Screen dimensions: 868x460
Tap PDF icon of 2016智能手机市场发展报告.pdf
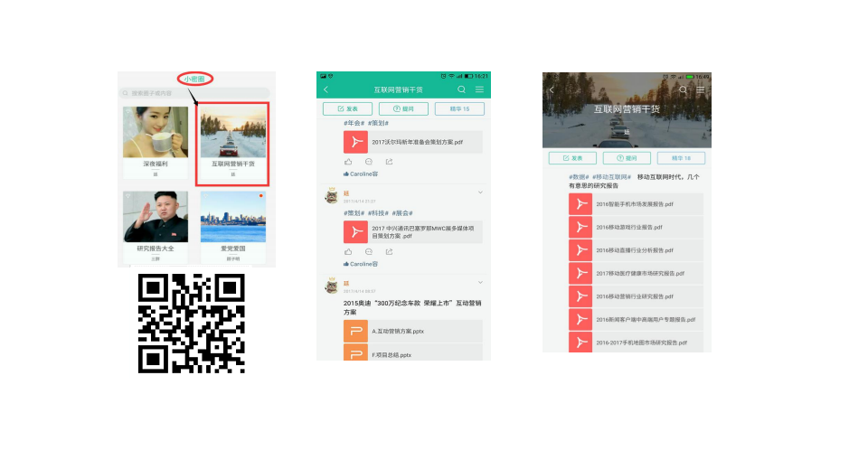[580, 204]
